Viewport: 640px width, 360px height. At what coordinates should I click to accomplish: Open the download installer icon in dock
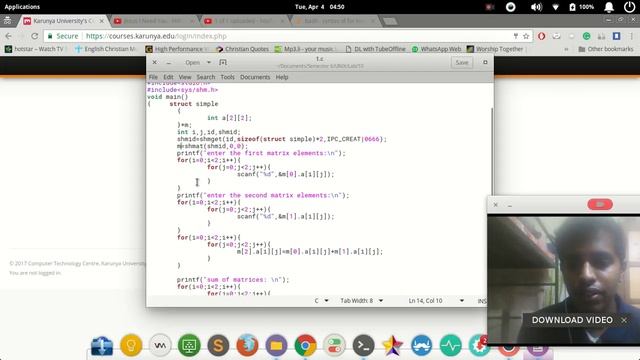point(102,346)
